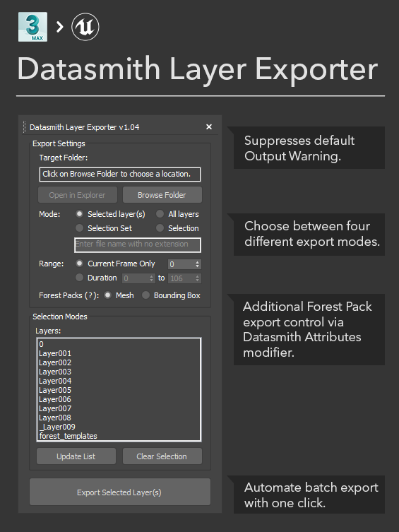Viewport: 399px width, 532px height.
Task: Click the file name input field
Action: 138,244
